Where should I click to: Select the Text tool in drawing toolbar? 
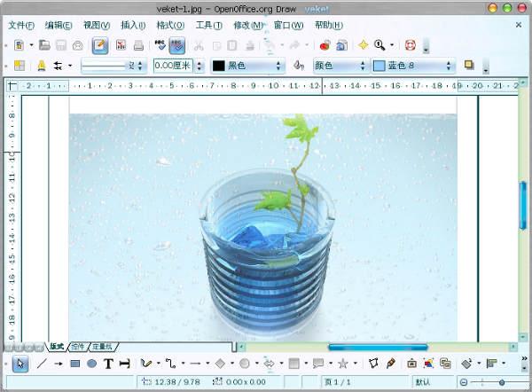pyautogui.click(x=108, y=364)
